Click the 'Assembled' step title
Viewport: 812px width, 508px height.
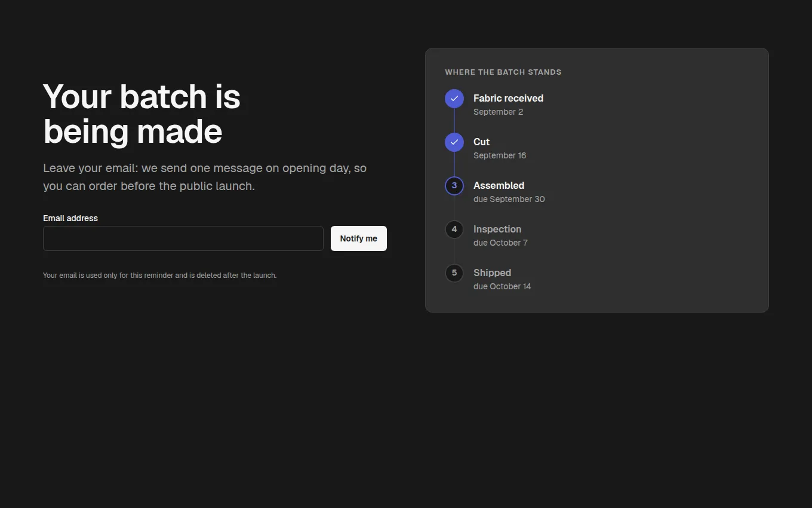pos(499,185)
